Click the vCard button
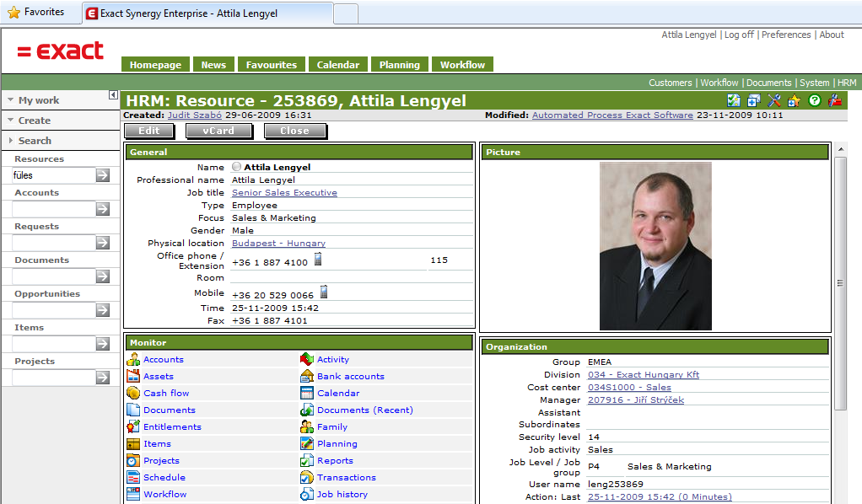The width and height of the screenshot is (862, 504). tap(218, 131)
